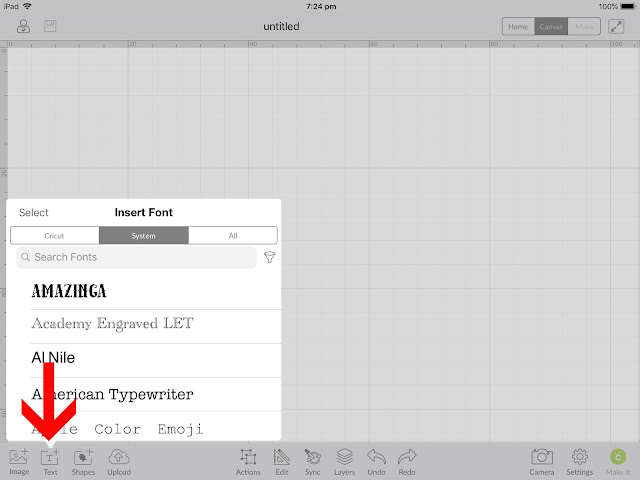The height and width of the screenshot is (480, 640).
Task: Open the Camera tool
Action: (x=542, y=462)
